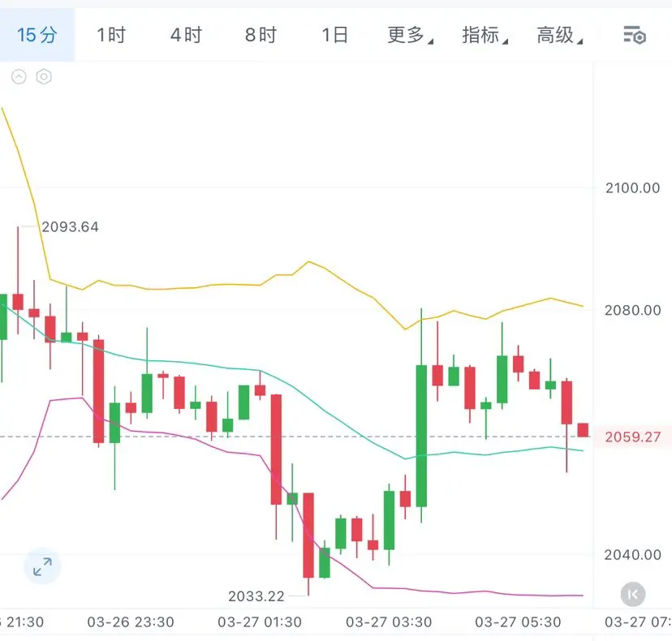This screenshot has width=672, height=641.
Task: Click the current price tag 2059.27
Action: coord(633,437)
